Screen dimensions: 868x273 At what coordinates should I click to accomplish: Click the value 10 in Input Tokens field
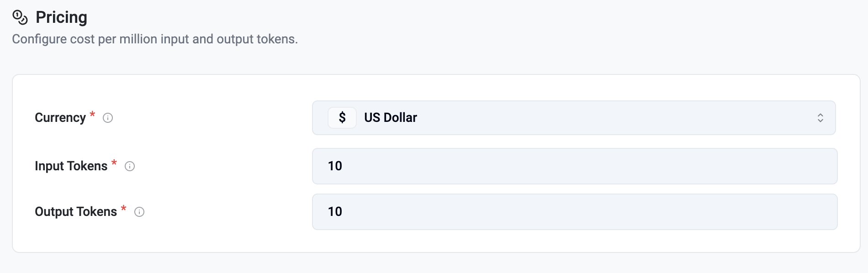coord(335,166)
